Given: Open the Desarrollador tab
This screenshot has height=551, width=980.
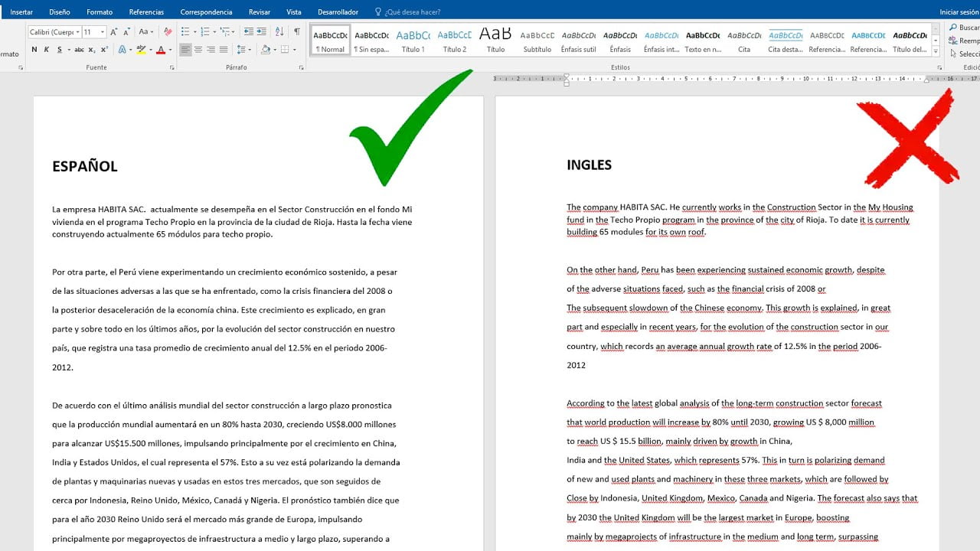Looking at the screenshot, I should tap(338, 12).
